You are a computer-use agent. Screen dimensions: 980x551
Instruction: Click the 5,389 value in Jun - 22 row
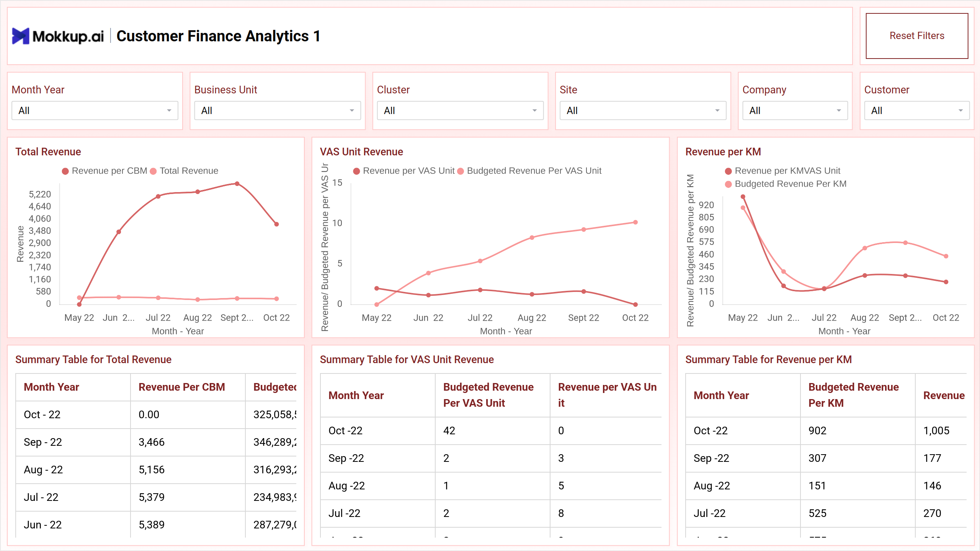[x=152, y=525]
